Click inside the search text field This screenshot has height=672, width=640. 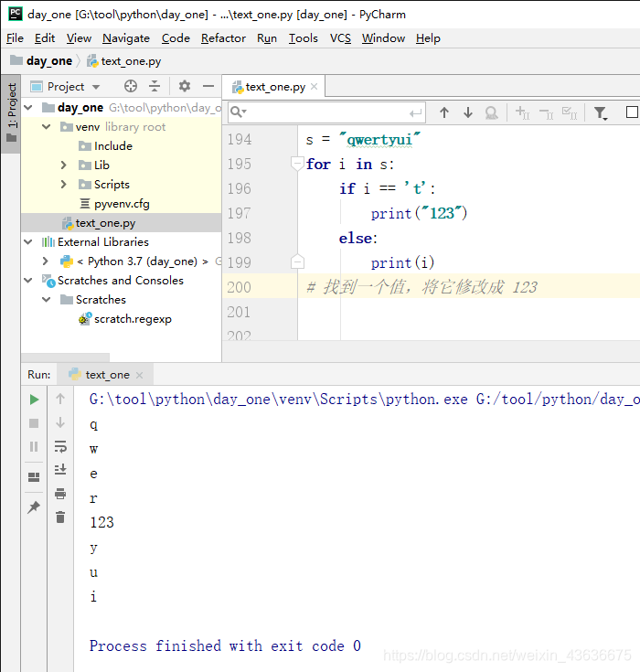(x=328, y=112)
